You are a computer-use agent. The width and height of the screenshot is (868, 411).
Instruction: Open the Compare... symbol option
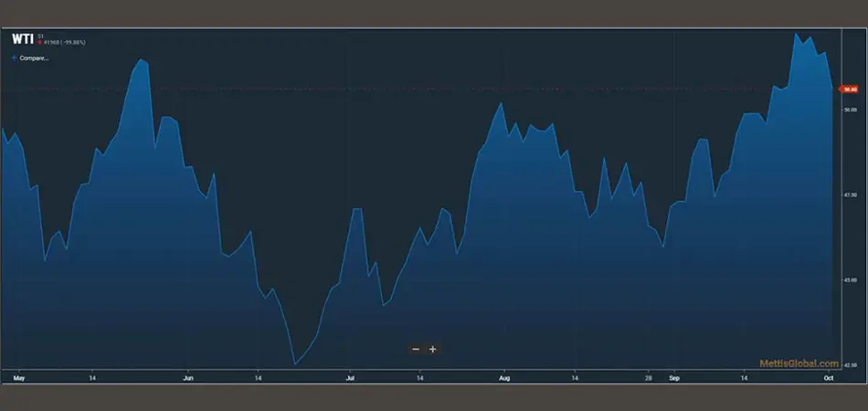32,58
